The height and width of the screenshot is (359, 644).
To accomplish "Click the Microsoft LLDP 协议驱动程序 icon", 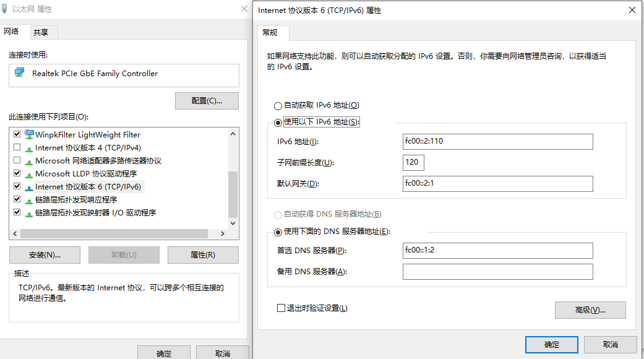I will (x=29, y=174).
